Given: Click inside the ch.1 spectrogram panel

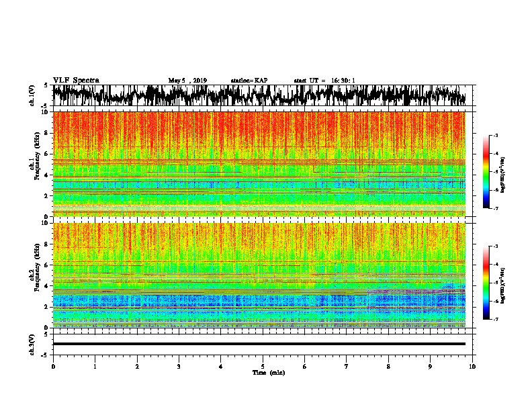Looking at the screenshot, I should (259, 164).
